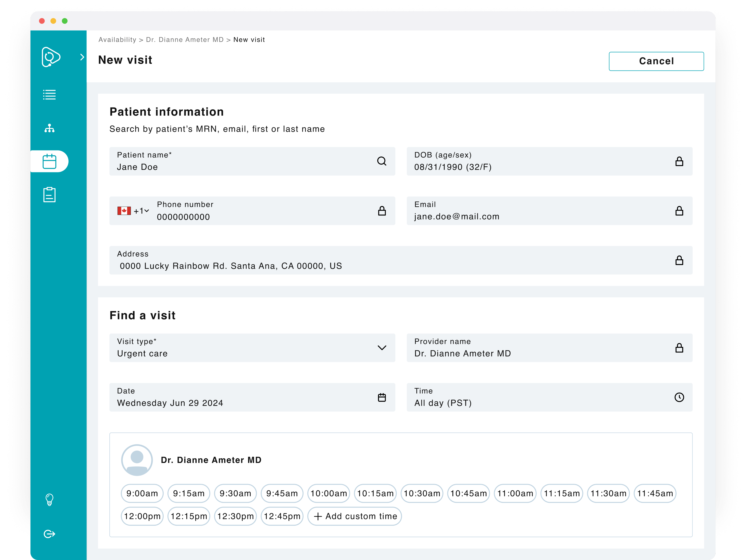Click the stethoscope app logo

(x=51, y=57)
